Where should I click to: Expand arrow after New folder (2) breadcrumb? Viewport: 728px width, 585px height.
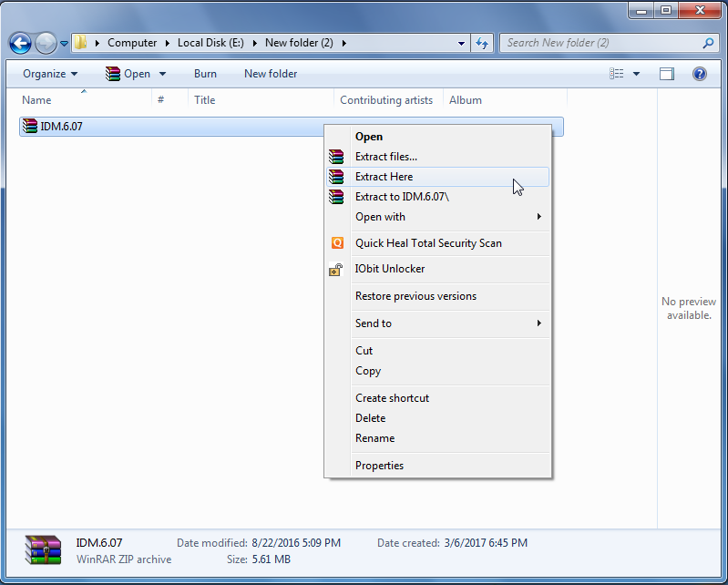click(x=344, y=43)
